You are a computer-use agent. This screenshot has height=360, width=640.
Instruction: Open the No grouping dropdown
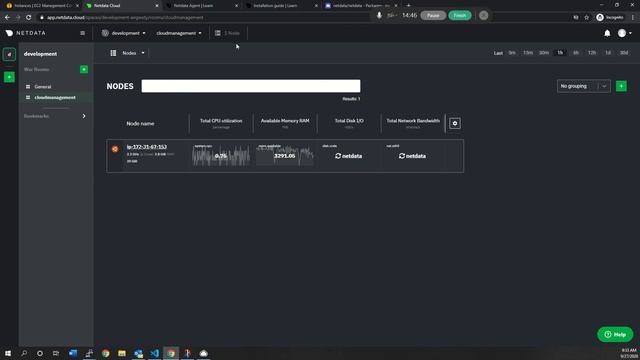click(x=584, y=86)
